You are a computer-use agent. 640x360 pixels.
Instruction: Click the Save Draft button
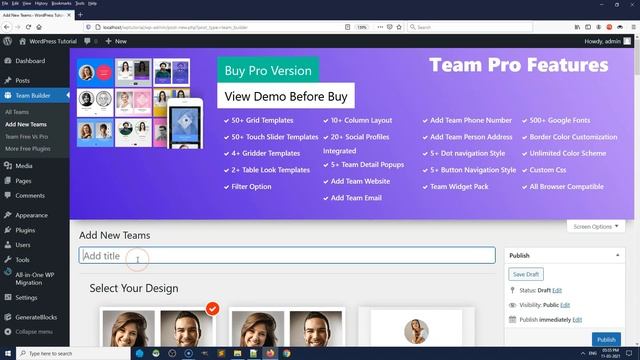point(526,274)
